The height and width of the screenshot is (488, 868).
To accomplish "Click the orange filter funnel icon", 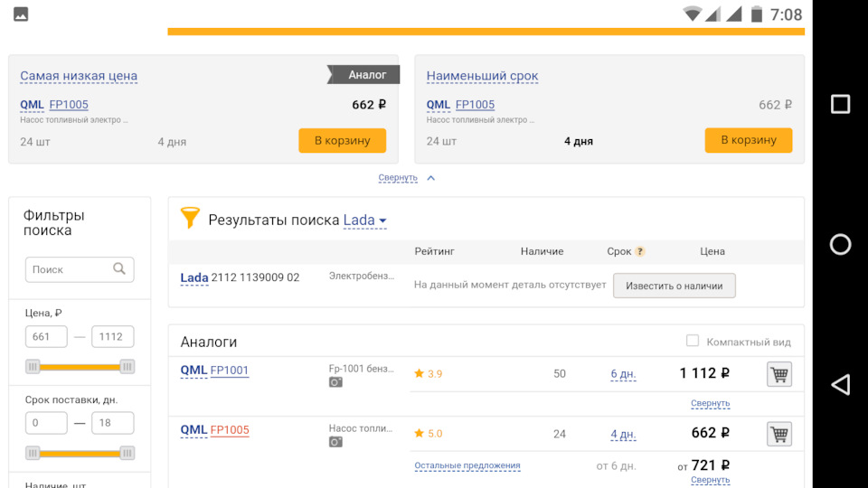I will 190,218.
